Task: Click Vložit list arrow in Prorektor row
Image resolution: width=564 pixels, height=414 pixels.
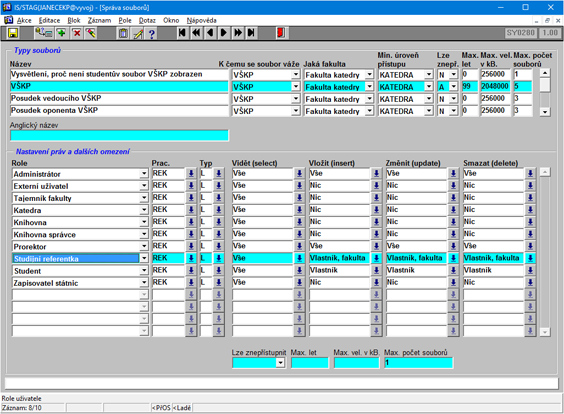Action: coord(376,246)
